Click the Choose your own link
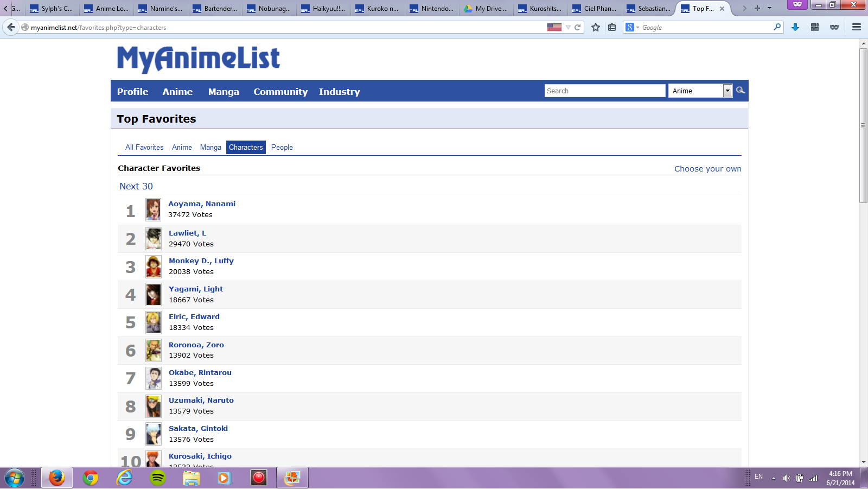Image resolution: width=868 pixels, height=489 pixels. point(707,169)
